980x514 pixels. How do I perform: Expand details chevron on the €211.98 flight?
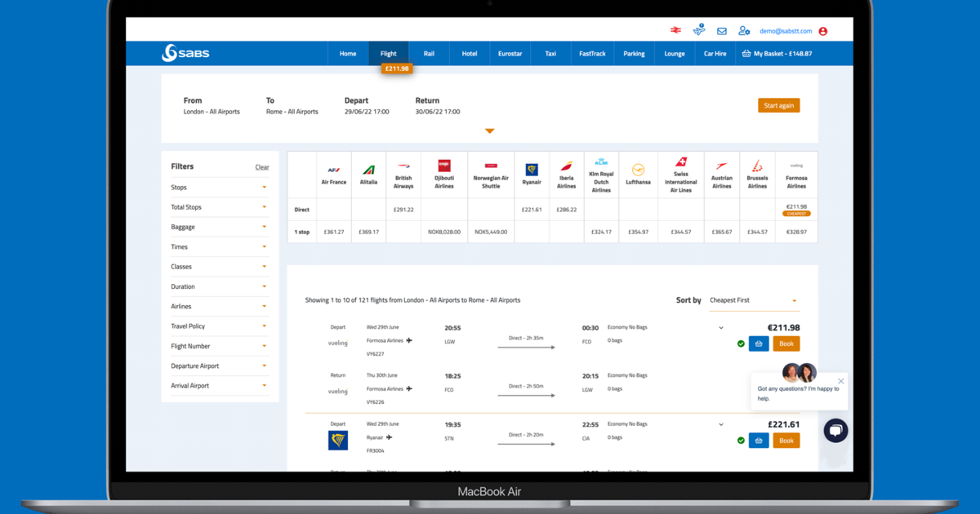(x=720, y=326)
